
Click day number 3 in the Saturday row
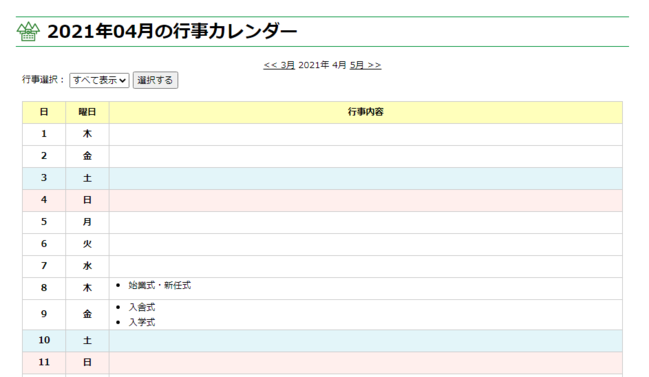click(44, 178)
